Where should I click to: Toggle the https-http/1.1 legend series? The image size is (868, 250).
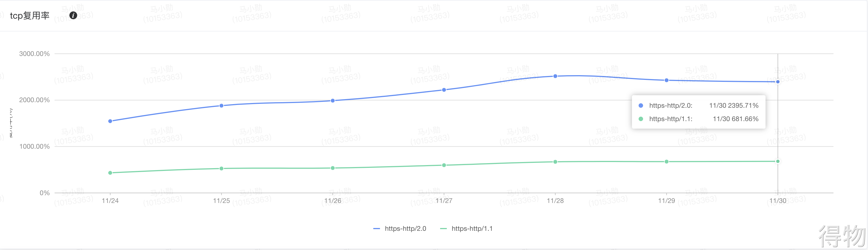pyautogui.click(x=467, y=229)
